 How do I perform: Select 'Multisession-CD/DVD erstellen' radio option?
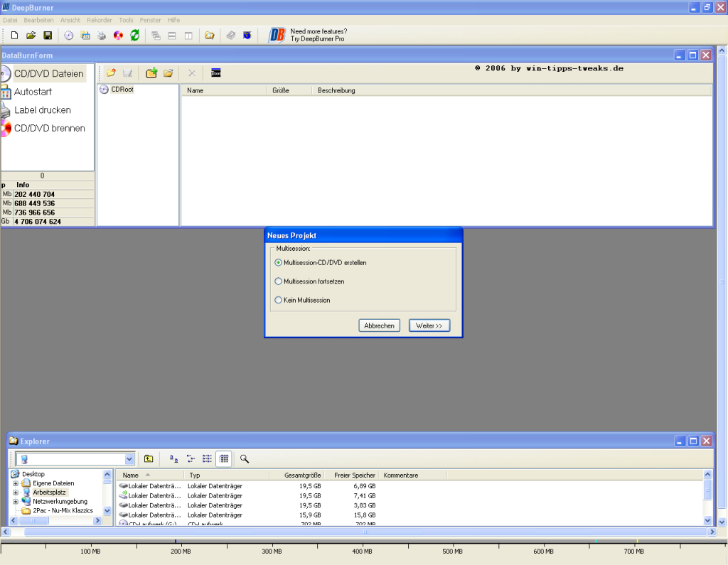tap(278, 262)
